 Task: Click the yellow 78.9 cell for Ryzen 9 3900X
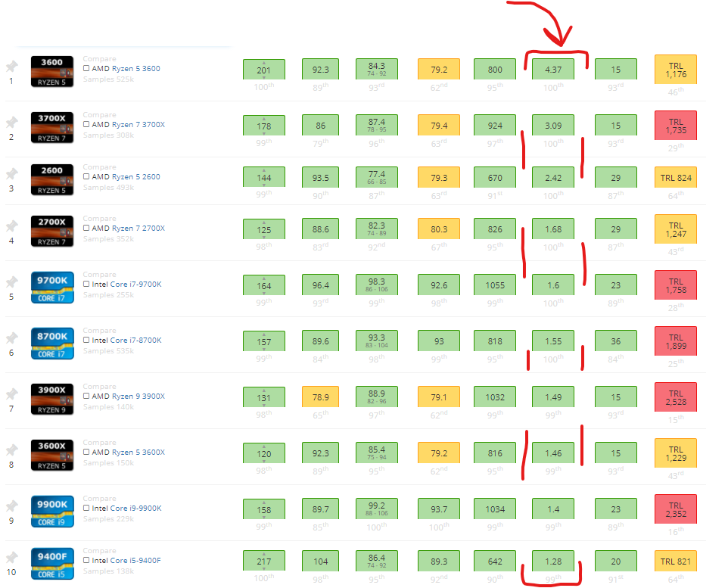tap(320, 397)
